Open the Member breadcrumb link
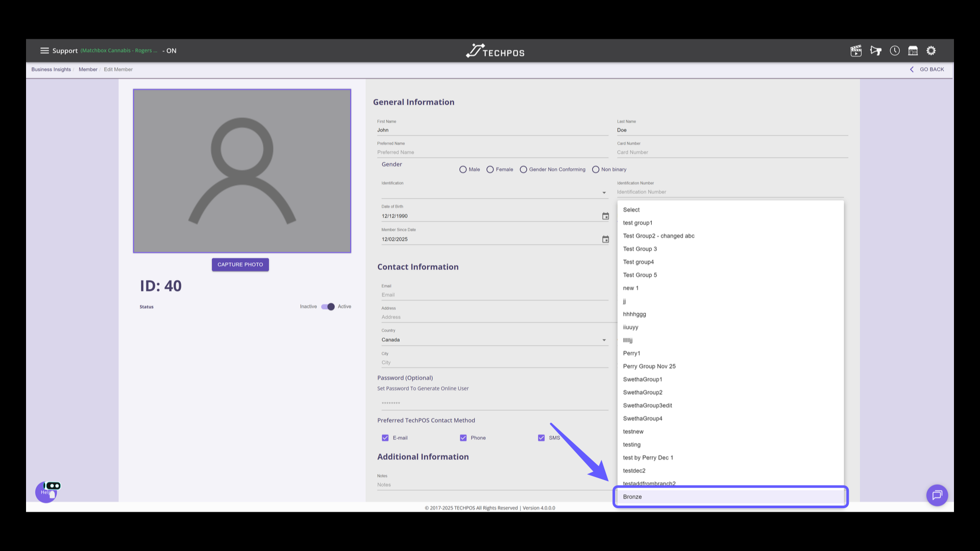The image size is (980, 551). tap(88, 69)
